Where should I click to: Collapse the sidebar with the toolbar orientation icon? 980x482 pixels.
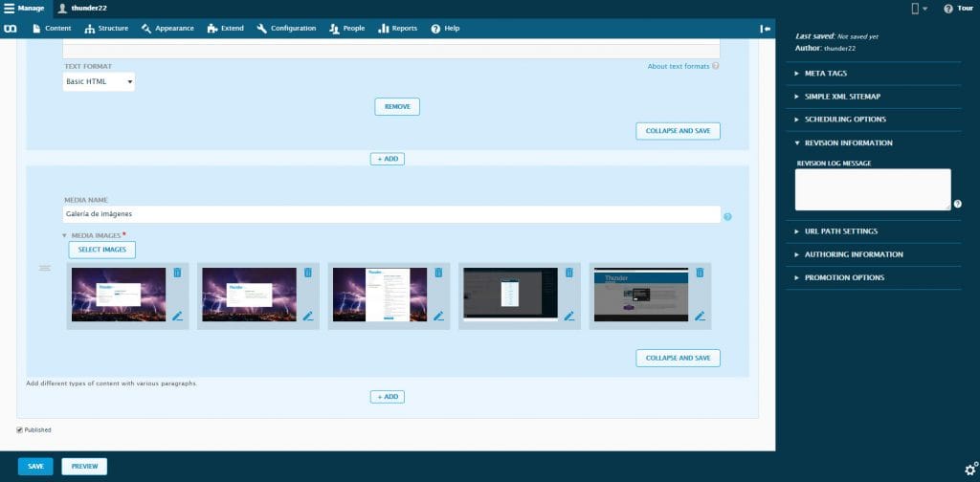(766, 29)
